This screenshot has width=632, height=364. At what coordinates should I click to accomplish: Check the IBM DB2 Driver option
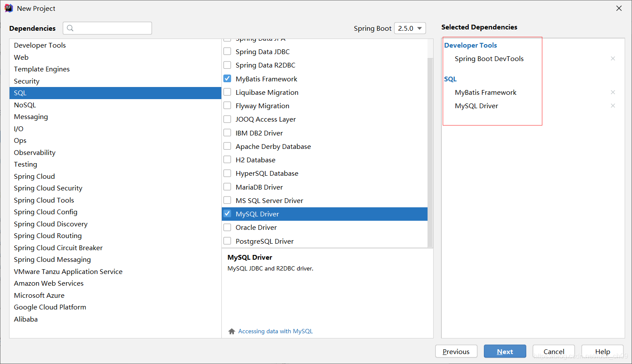227,133
